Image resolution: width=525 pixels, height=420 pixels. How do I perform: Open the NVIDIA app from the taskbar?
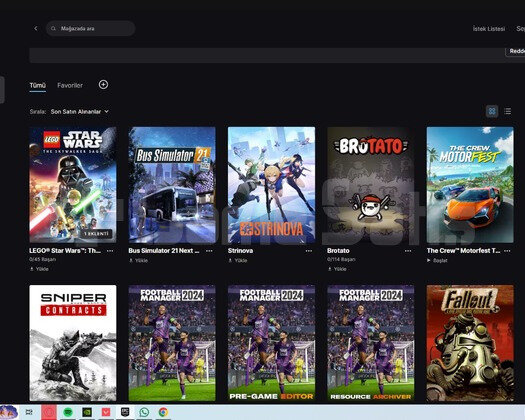pyautogui.click(x=87, y=412)
